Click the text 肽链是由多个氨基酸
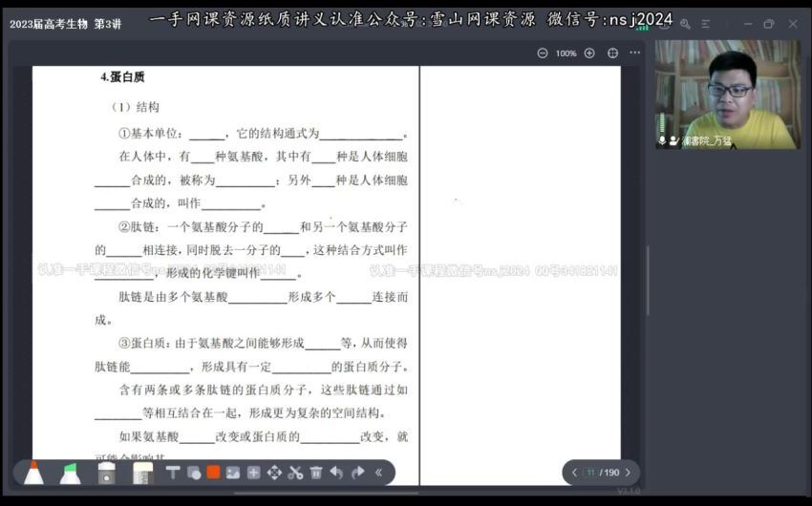The height and width of the screenshot is (506, 812). [x=174, y=297]
